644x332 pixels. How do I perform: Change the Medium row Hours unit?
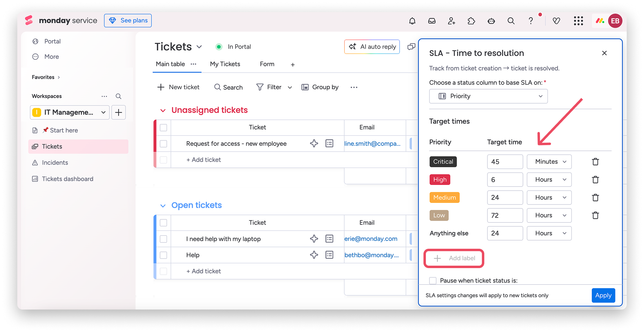(549, 198)
